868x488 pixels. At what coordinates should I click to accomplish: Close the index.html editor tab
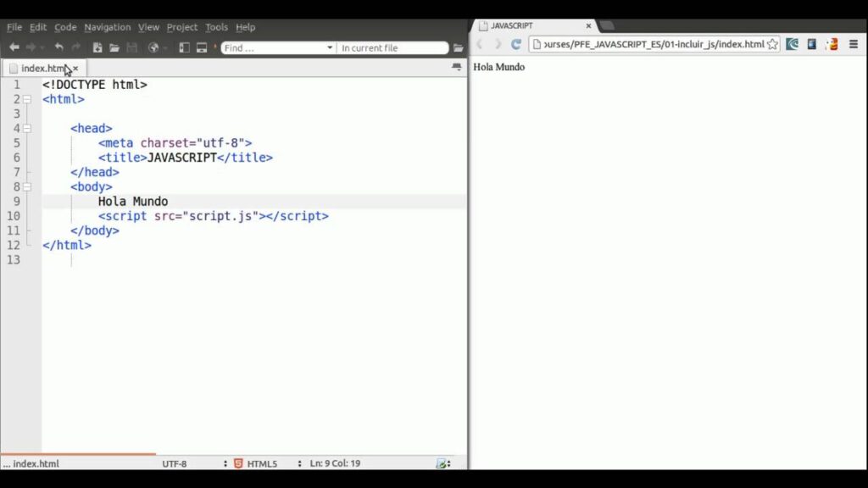pos(75,68)
